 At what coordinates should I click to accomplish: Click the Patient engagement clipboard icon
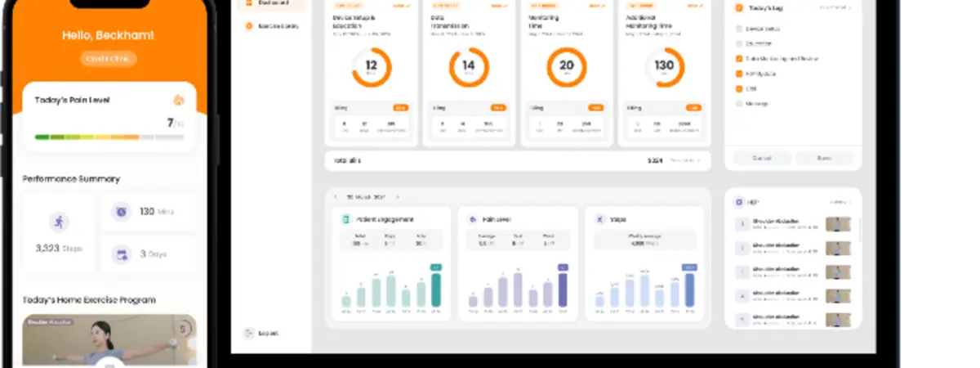(x=345, y=219)
